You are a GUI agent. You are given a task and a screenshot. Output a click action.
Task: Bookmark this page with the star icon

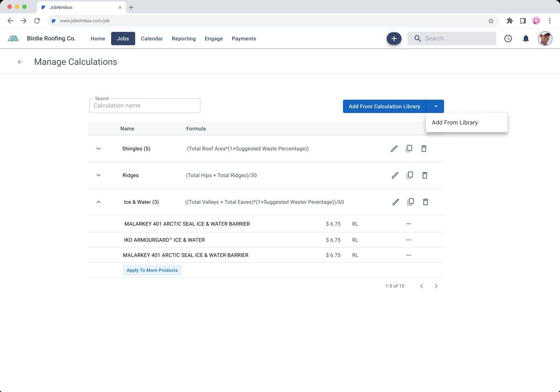click(491, 21)
